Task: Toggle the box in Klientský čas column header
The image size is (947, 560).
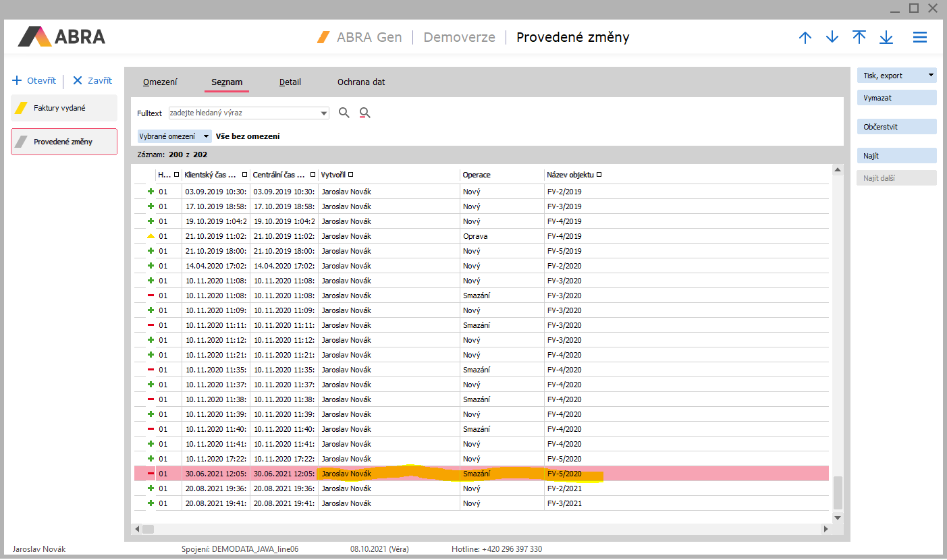Action: coord(244,175)
